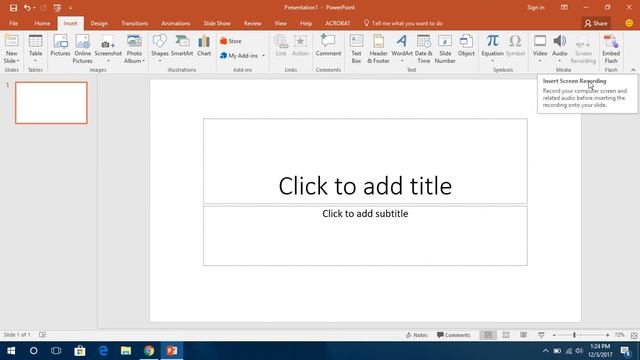Screen dimensions: 640x360
Task: Switch to the Slide Show tab
Action: [x=217, y=23]
